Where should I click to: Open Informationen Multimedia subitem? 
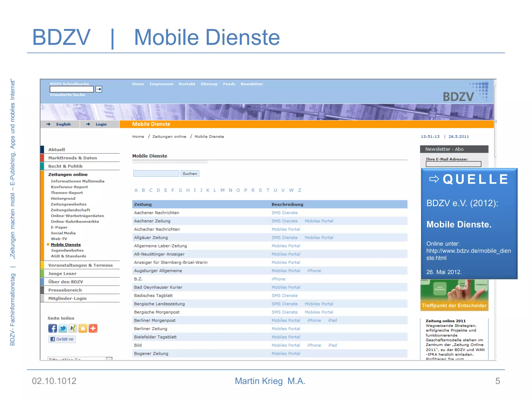(x=78, y=181)
